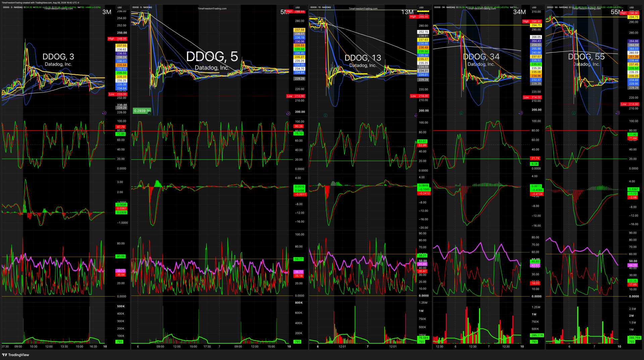Click the lightning icon in the DDOG 34-minute chart
The image size is (644, 360).
tap(521, 113)
